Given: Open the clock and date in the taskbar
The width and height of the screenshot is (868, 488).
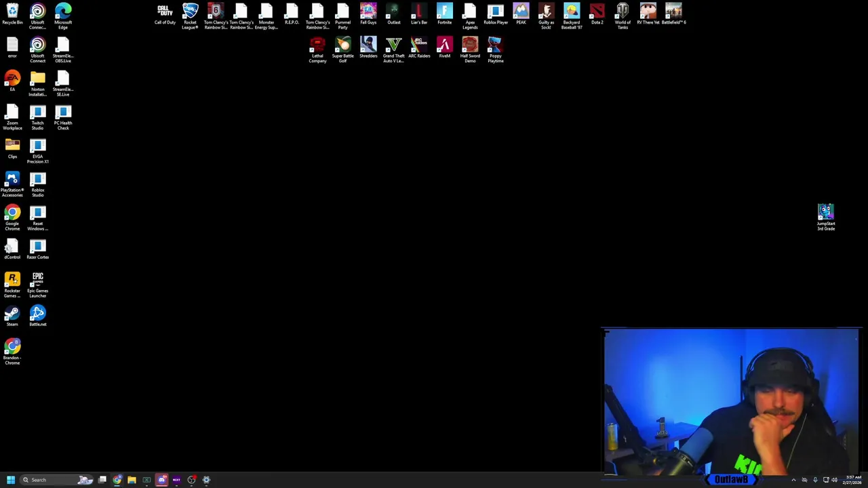Looking at the screenshot, I should point(852,480).
